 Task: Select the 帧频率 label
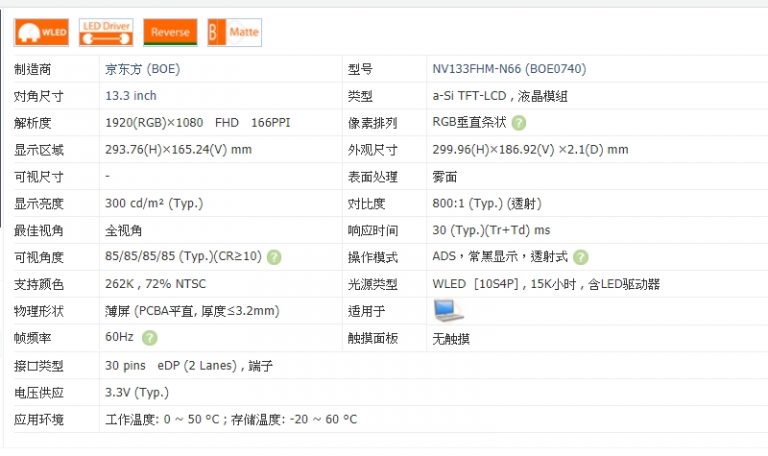click(x=32, y=338)
